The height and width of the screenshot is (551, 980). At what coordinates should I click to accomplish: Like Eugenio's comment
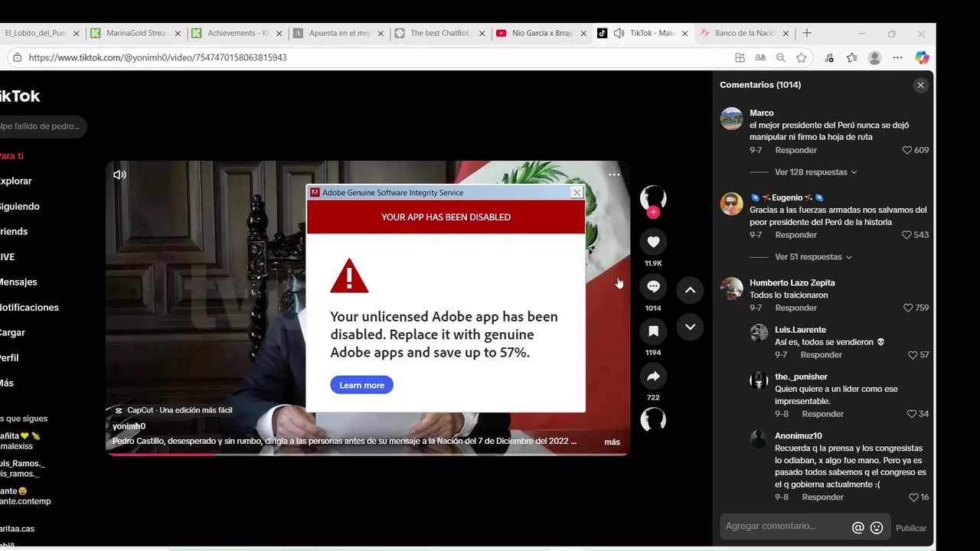907,235
